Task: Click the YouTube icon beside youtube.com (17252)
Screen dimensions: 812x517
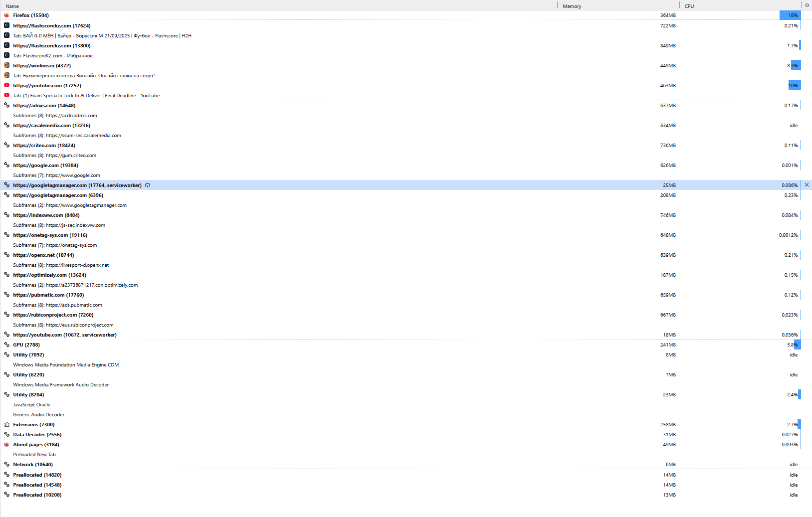Action: [x=6, y=85]
